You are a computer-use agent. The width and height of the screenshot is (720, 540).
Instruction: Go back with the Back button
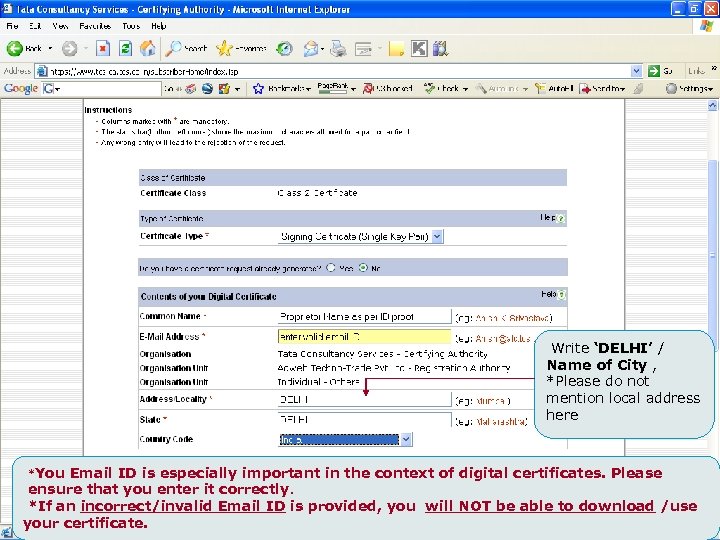[24, 48]
